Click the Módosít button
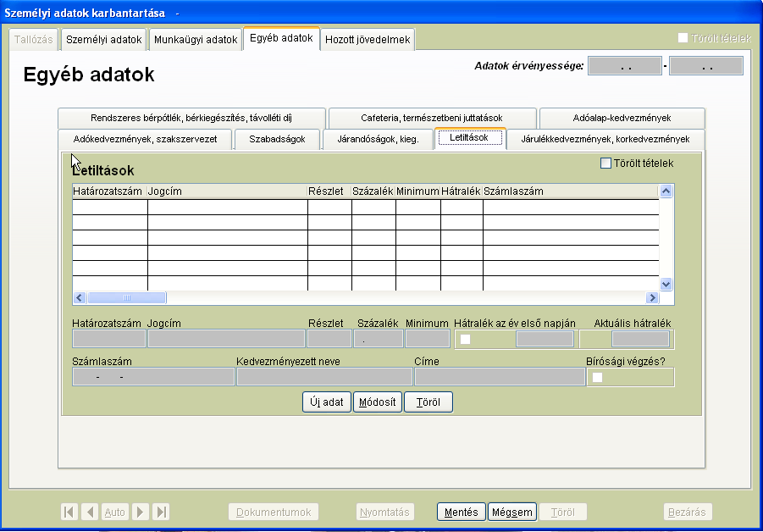 tap(377, 402)
